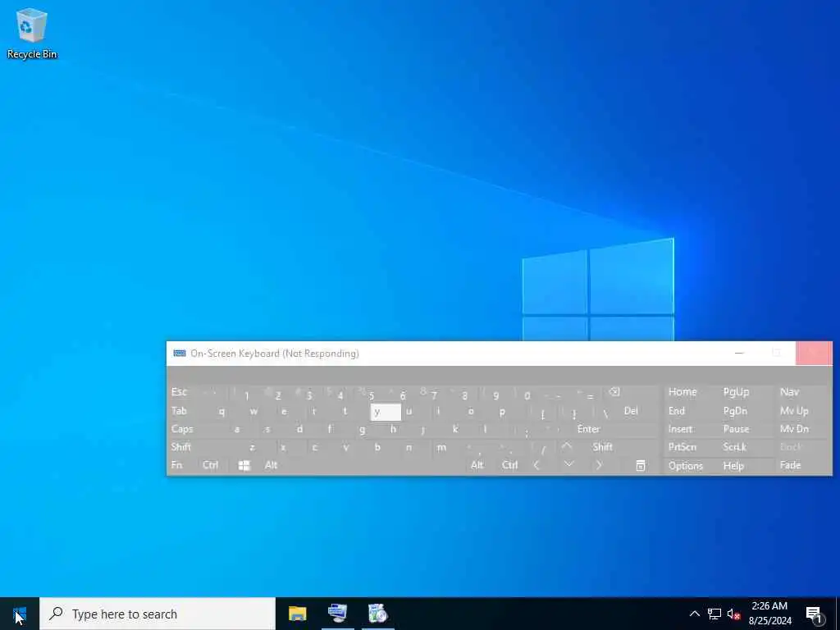
Task: Toggle the right Shift key beside the up arrow
Action: click(602, 447)
